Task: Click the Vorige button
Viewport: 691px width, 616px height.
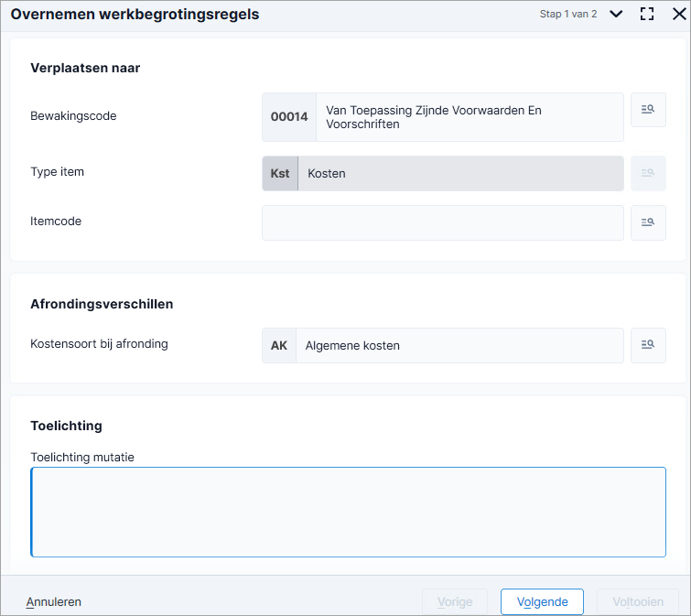Action: (x=455, y=601)
